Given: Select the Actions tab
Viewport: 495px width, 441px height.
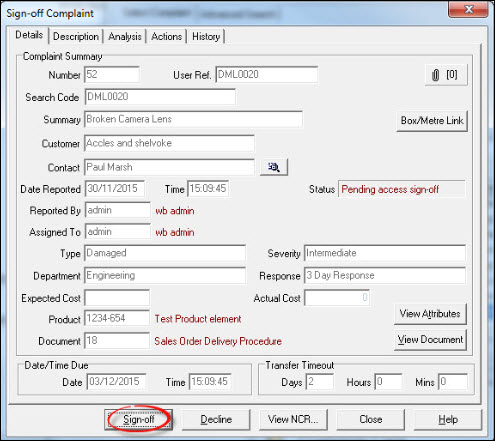Looking at the screenshot, I should (166, 36).
